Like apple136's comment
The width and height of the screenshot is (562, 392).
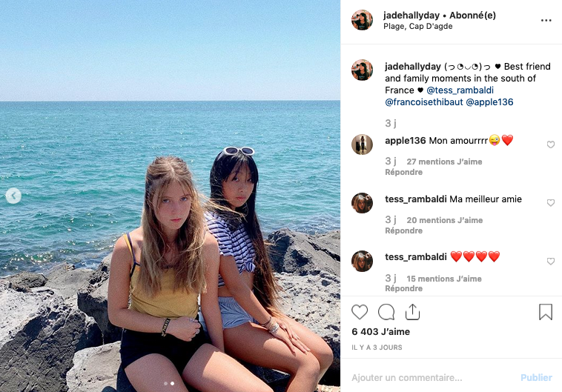[551, 144]
